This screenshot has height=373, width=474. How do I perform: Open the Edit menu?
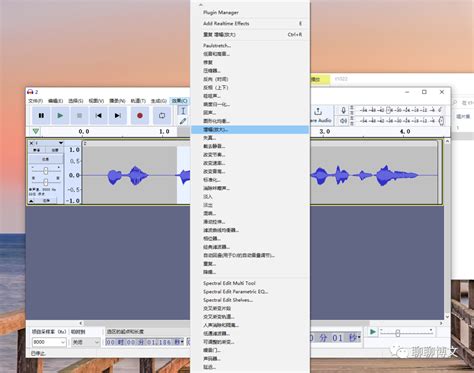pyautogui.click(x=55, y=101)
